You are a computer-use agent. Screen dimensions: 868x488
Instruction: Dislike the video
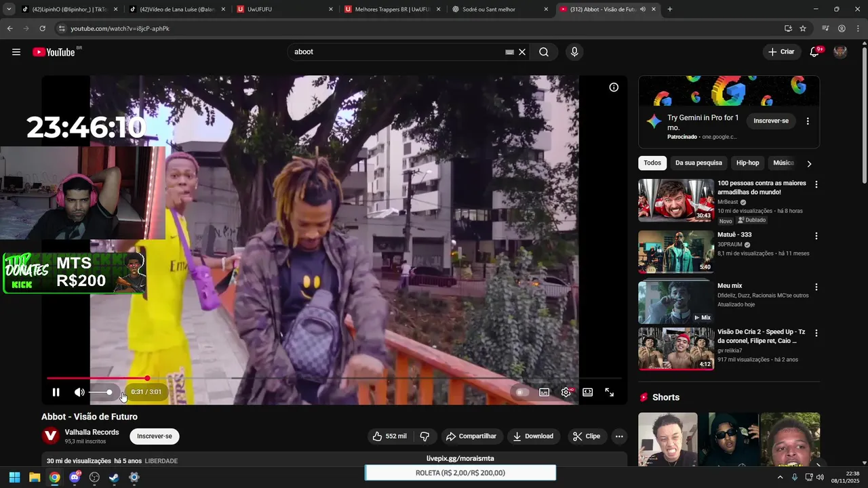(425, 436)
